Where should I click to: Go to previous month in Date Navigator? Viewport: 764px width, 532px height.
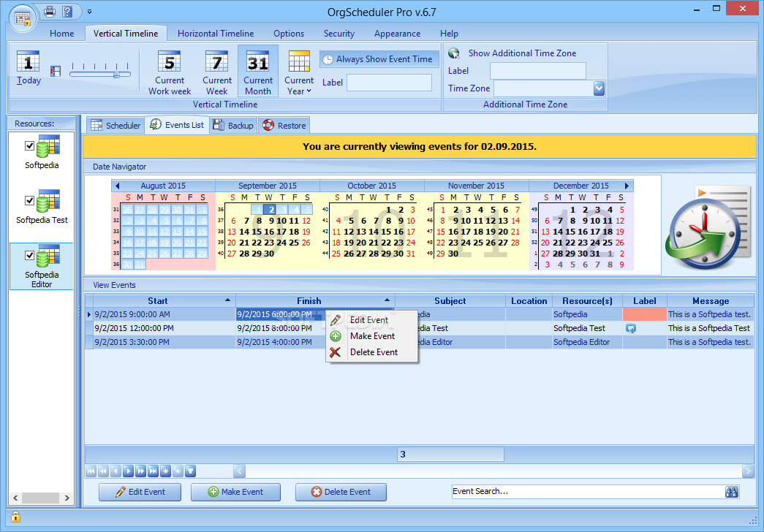pyautogui.click(x=117, y=186)
